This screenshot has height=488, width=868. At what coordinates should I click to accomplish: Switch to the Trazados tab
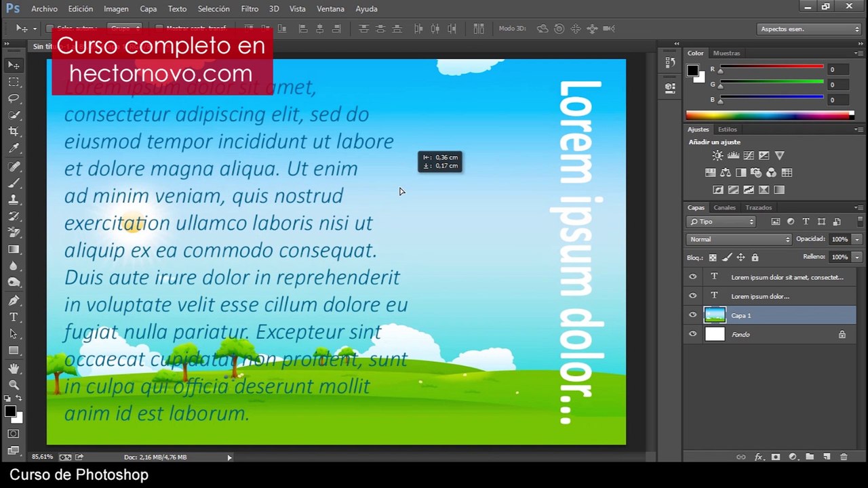click(x=758, y=207)
